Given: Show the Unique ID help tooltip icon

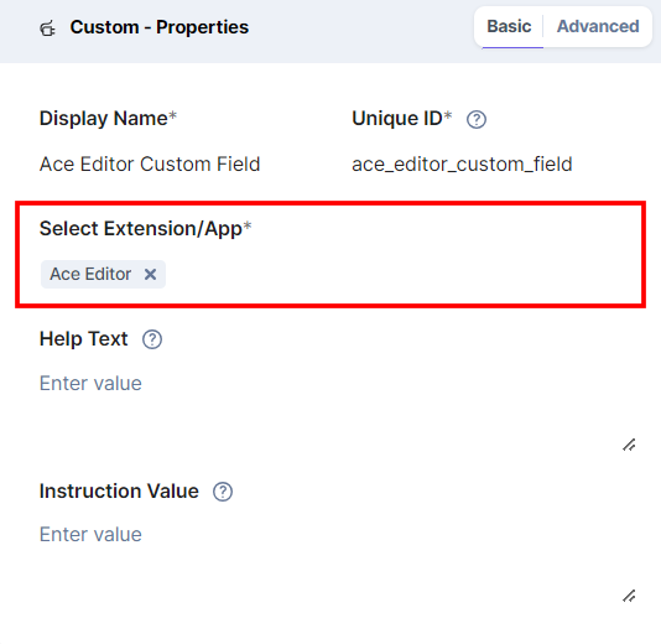Looking at the screenshot, I should pos(476,119).
